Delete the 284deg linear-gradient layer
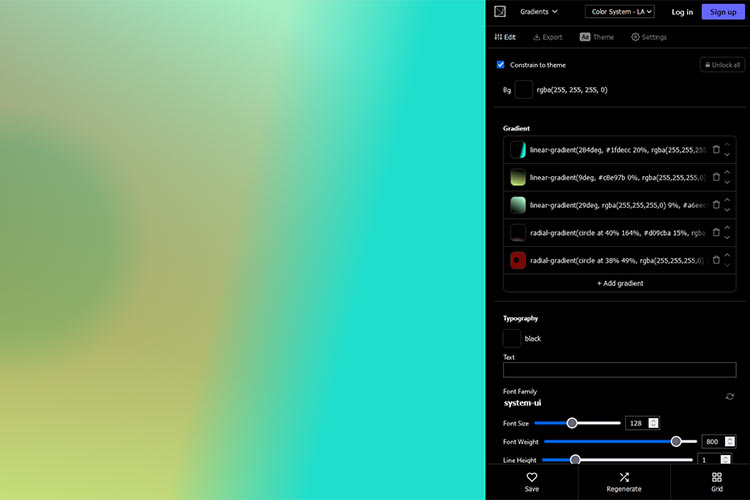The width and height of the screenshot is (750, 500). tap(716, 150)
